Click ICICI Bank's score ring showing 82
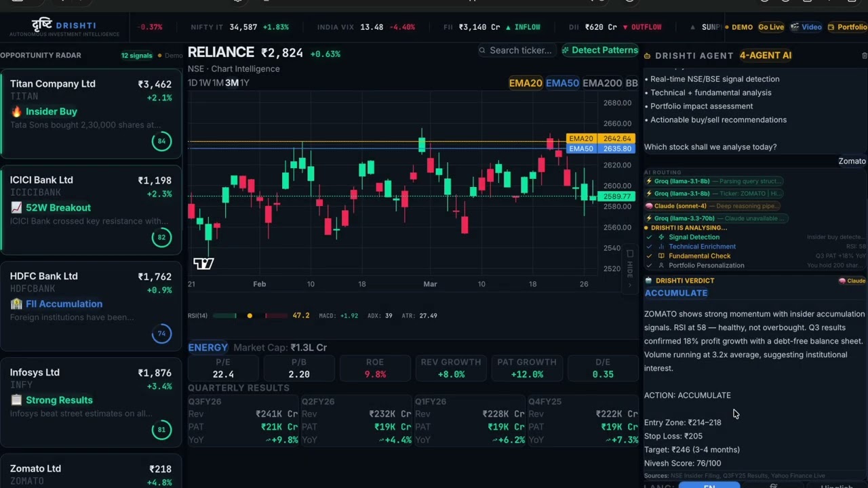This screenshot has width=868, height=488. 161,237
